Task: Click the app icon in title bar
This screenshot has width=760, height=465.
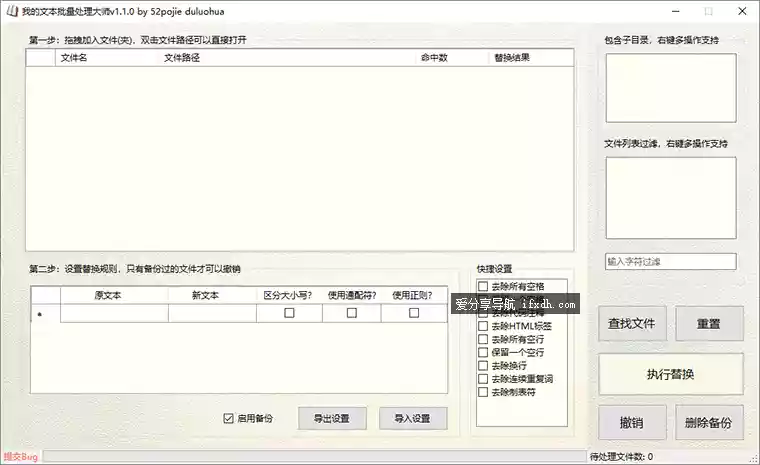Action: (x=12, y=11)
